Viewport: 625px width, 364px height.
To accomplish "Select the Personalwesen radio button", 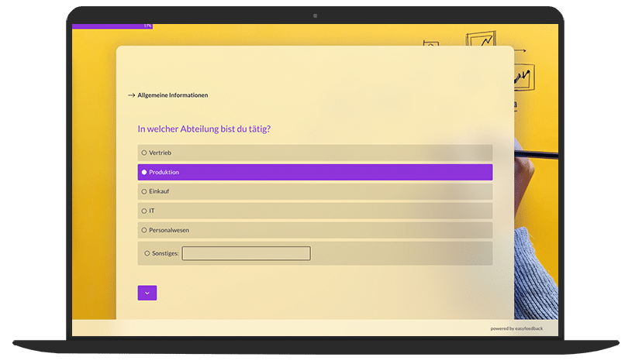I will [144, 230].
